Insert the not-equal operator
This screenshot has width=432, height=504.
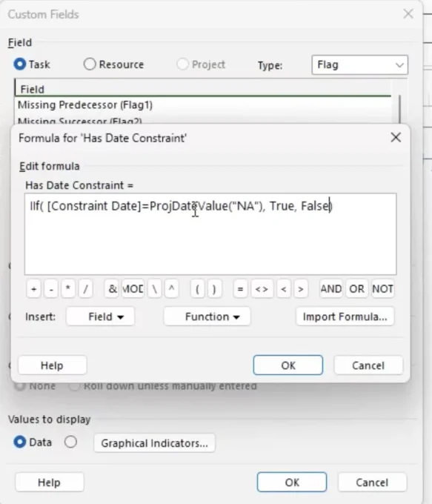pyautogui.click(x=262, y=288)
